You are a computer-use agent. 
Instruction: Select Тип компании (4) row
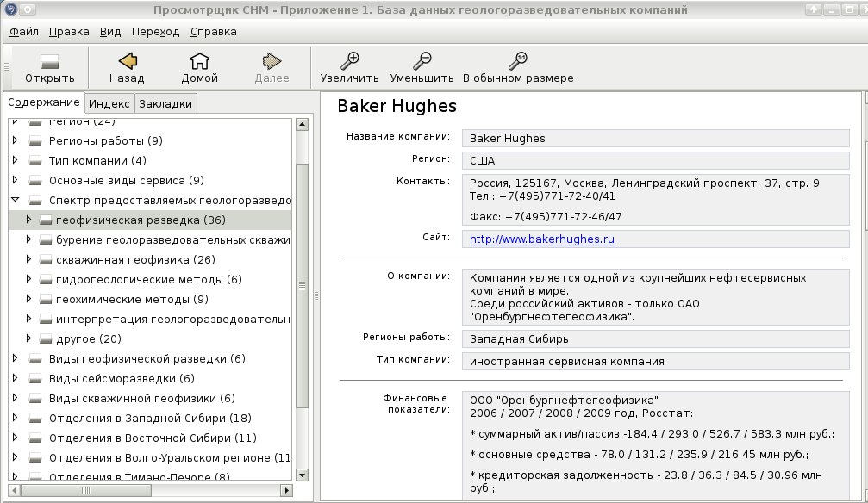click(x=151, y=160)
